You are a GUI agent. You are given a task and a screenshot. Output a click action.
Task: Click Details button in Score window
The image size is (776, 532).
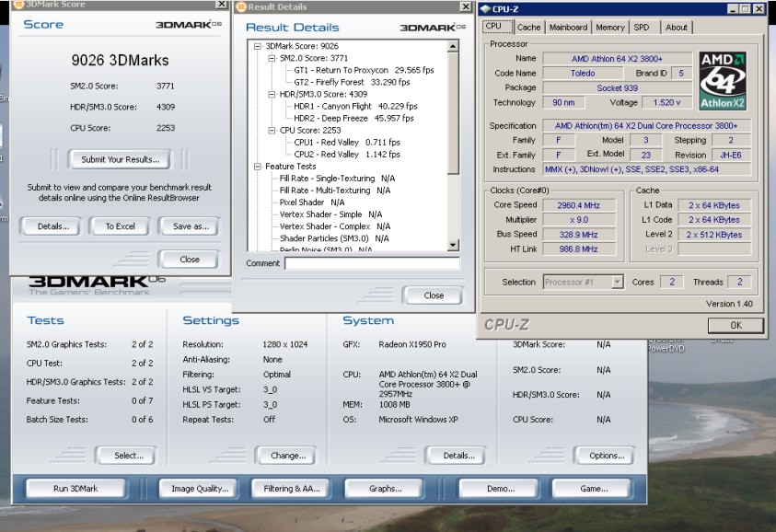pos(53,226)
